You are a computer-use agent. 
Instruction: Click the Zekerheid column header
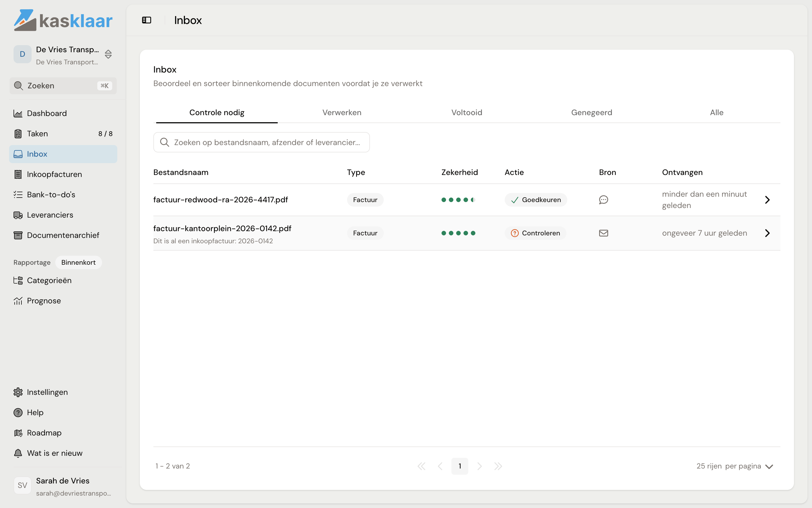tap(459, 172)
